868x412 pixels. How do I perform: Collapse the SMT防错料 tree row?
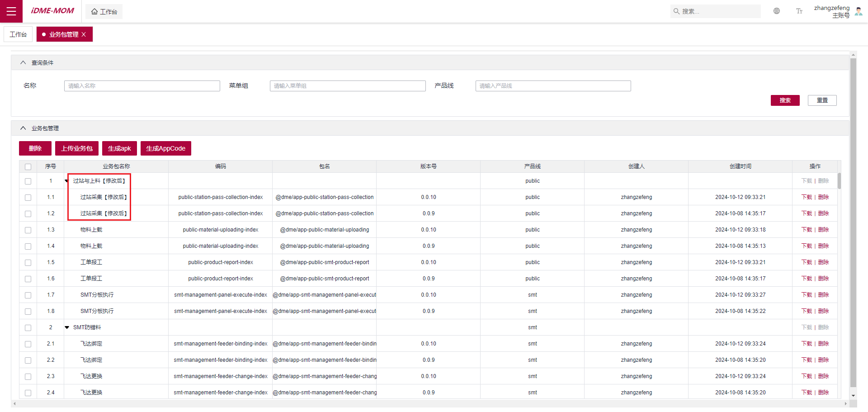click(x=67, y=327)
